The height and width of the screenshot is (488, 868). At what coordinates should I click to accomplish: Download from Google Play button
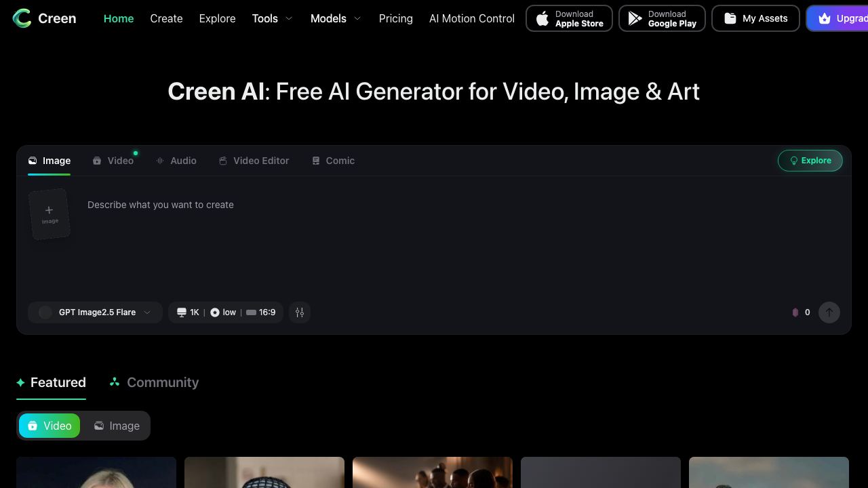[x=662, y=18]
